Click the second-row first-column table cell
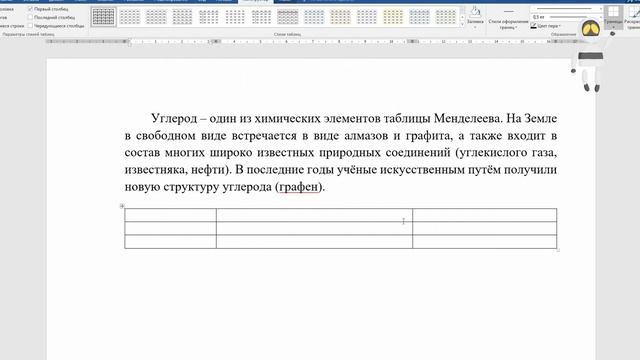This screenshot has width=640, height=360. [x=171, y=228]
